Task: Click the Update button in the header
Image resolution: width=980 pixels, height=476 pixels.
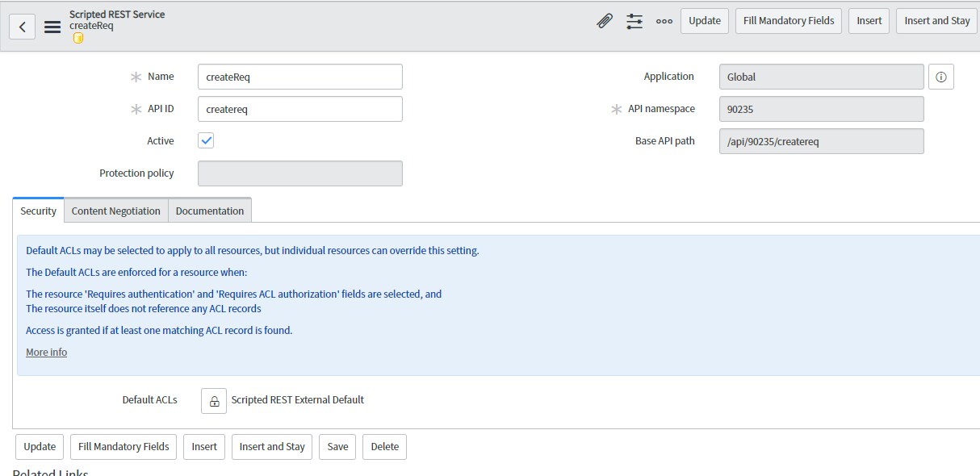Action: pyautogui.click(x=704, y=20)
